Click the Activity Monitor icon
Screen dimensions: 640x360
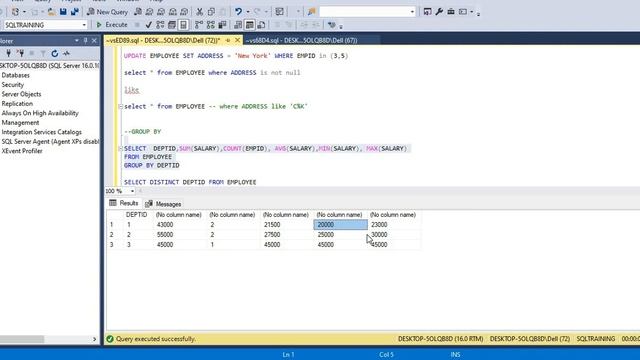(279, 12)
